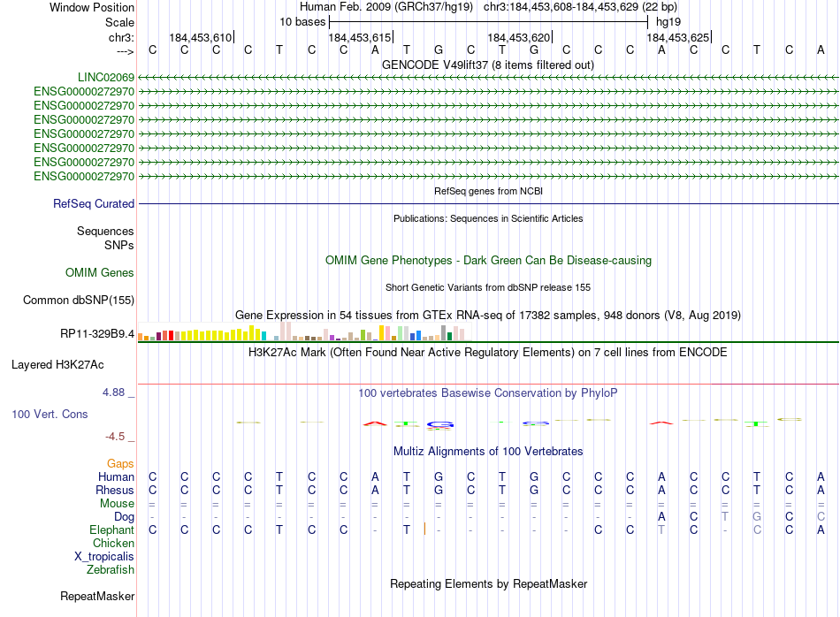Click the G base in Dog row
The width and height of the screenshot is (840, 617).
757,517
